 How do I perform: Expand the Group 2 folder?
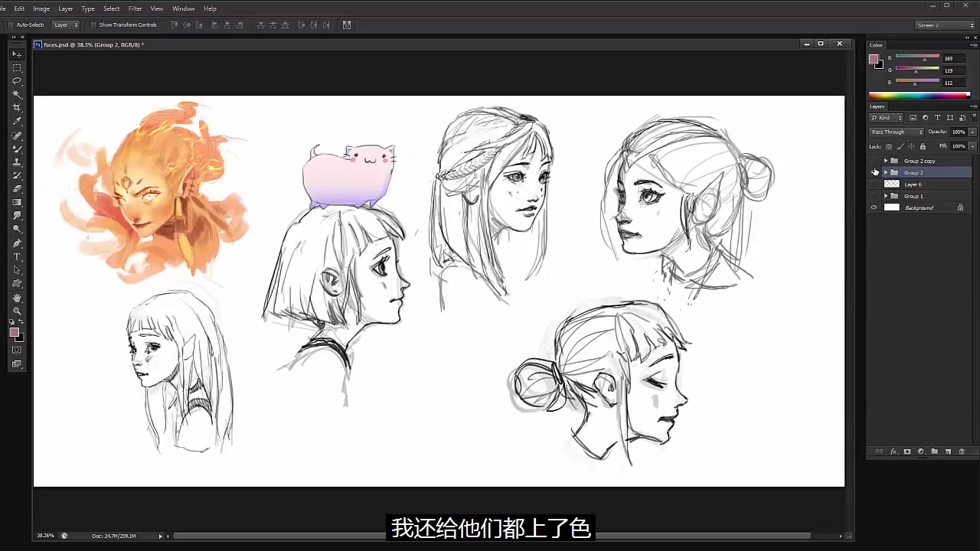886,172
